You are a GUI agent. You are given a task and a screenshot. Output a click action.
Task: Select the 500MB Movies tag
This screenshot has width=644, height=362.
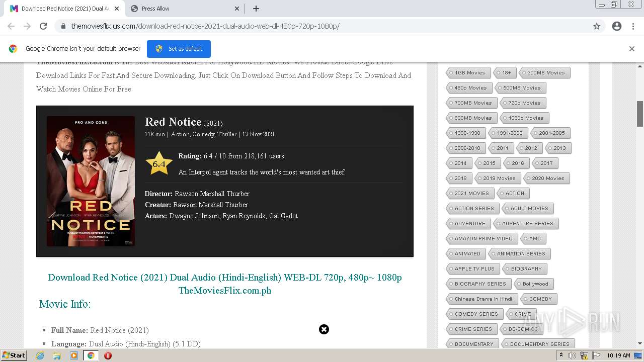coord(519,88)
